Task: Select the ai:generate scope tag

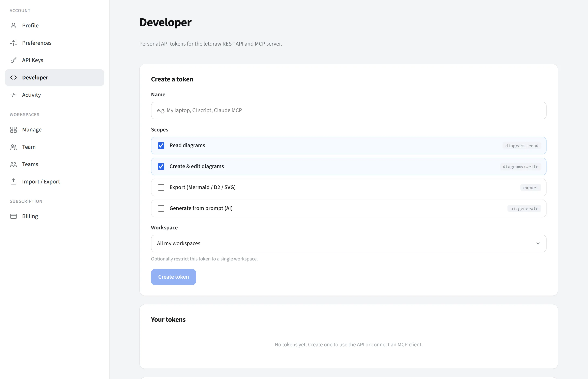Action: (524, 208)
